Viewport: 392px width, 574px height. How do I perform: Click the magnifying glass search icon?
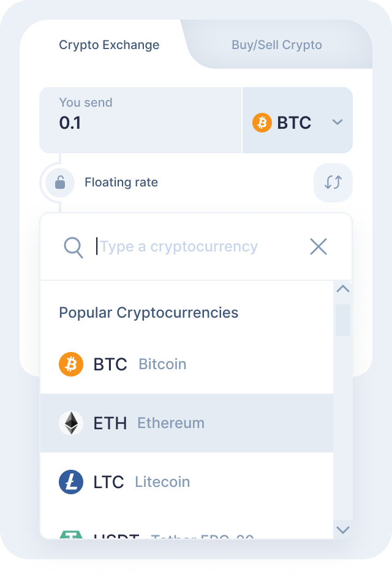click(73, 247)
